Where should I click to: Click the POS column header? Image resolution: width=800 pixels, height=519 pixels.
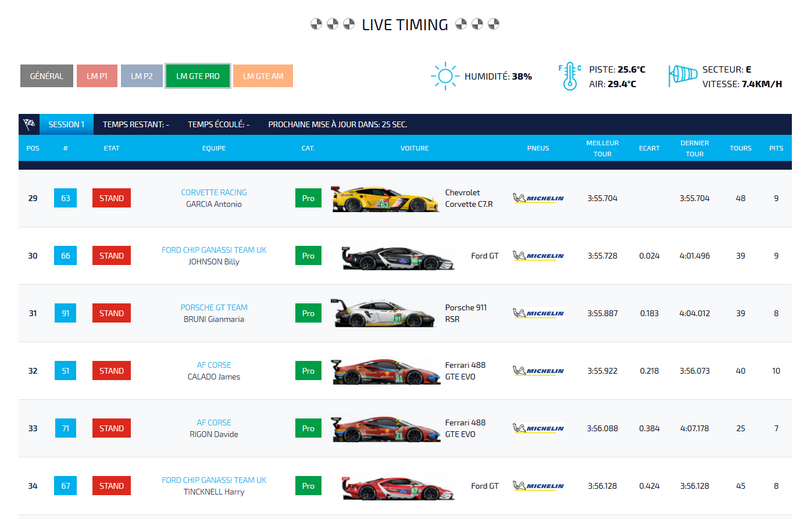click(33, 149)
